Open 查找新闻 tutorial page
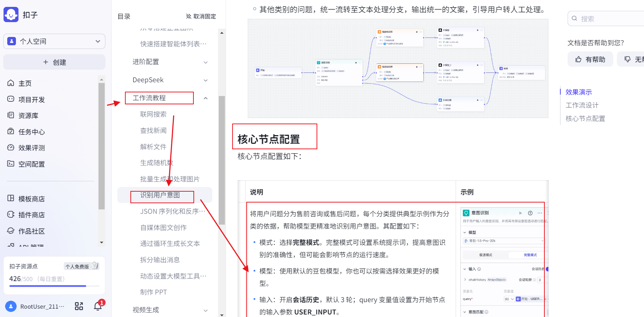The image size is (644, 317). coord(153,130)
